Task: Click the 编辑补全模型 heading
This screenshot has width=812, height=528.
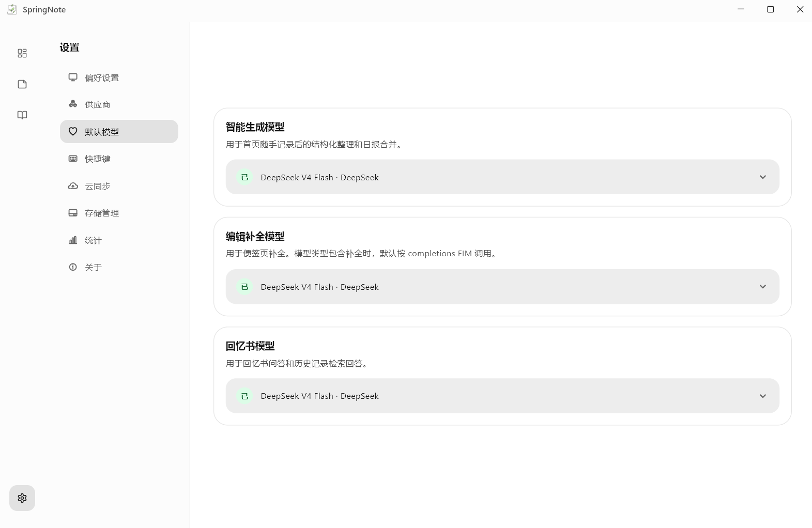Action: [255, 237]
